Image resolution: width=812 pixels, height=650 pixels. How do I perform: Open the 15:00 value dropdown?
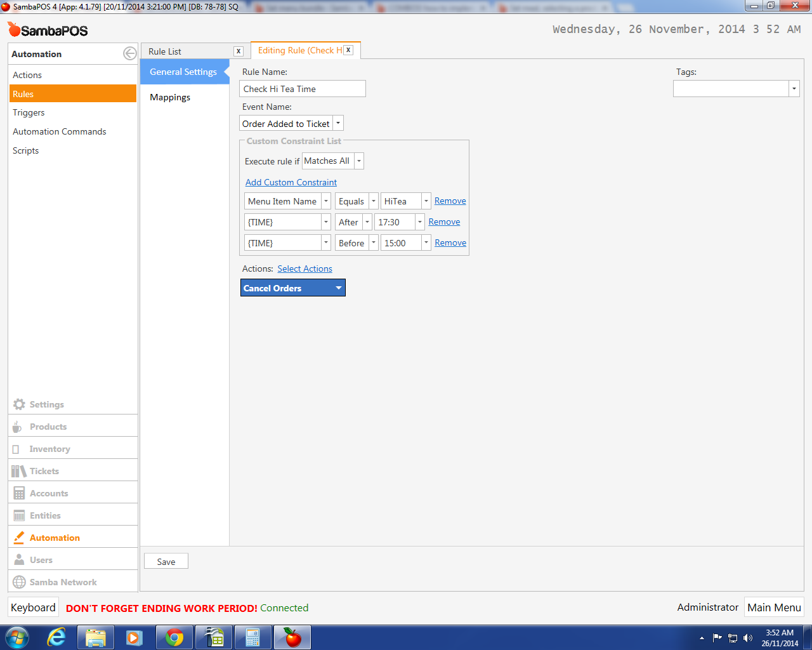click(x=426, y=243)
